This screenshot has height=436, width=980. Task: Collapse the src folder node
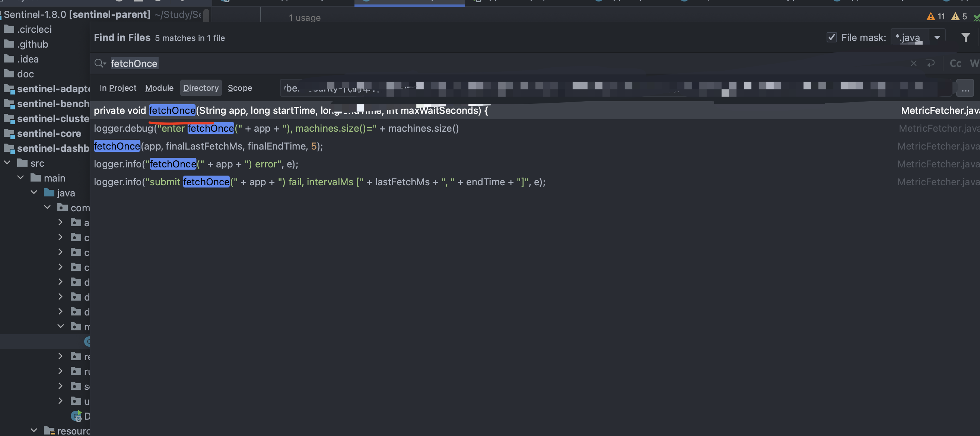click(7, 163)
